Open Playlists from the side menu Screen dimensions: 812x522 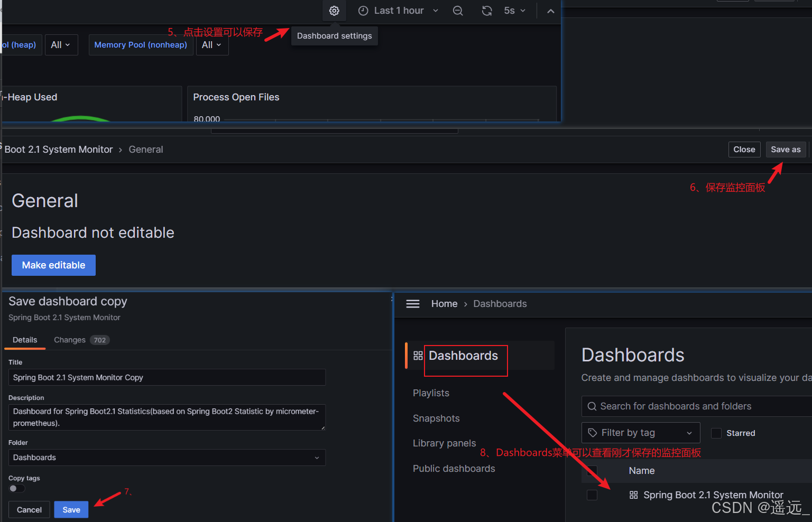[431, 393]
